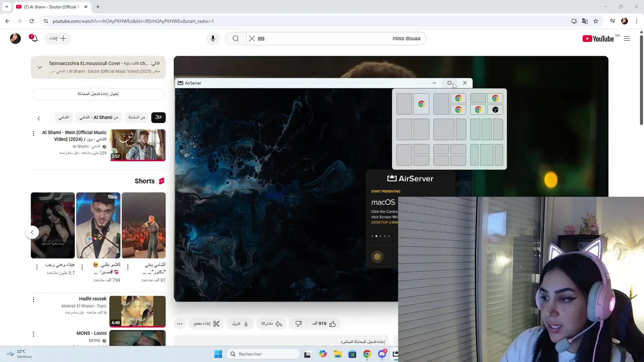Play Hadhi rassek thumbnail
Screen dimensions: 644x362
tap(137, 311)
